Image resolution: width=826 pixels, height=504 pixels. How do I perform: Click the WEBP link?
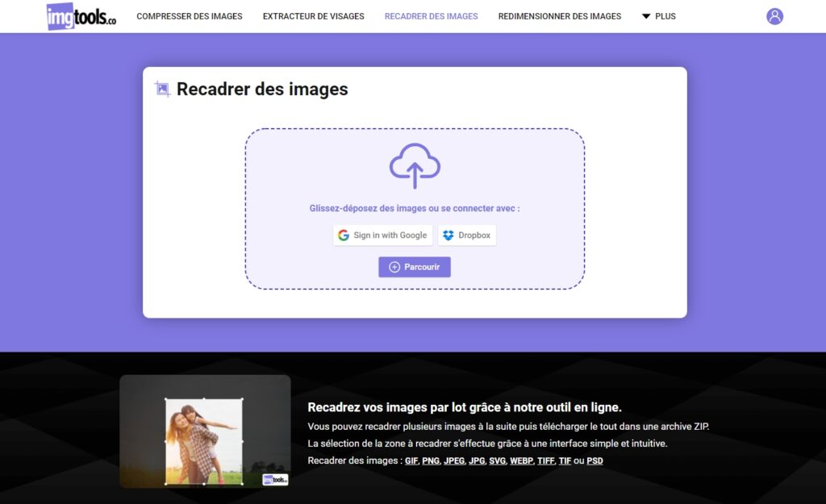point(521,460)
